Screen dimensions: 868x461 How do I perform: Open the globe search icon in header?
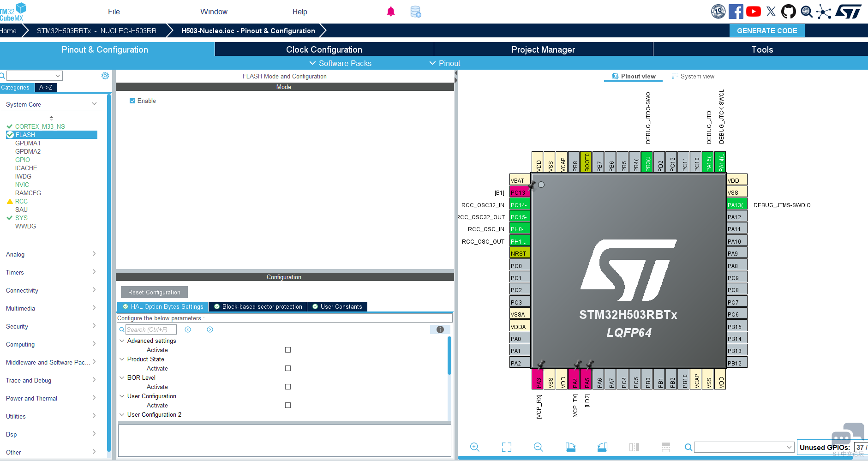click(806, 12)
